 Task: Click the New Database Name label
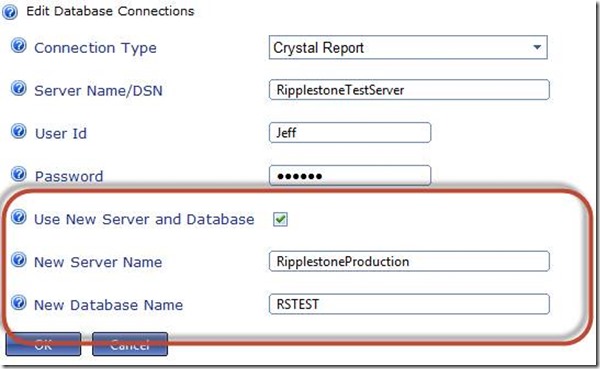pyautogui.click(x=109, y=305)
